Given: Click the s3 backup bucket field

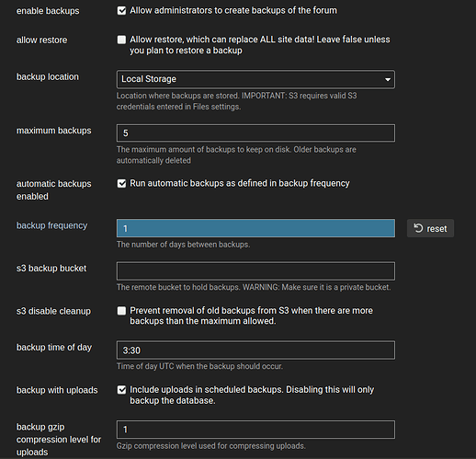Looking at the screenshot, I should point(255,271).
